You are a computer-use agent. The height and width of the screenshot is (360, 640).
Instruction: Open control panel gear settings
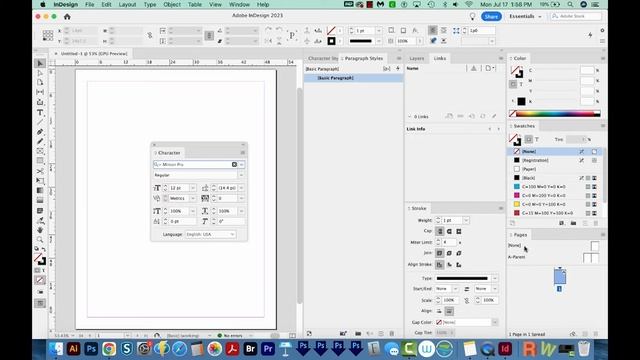602,31
